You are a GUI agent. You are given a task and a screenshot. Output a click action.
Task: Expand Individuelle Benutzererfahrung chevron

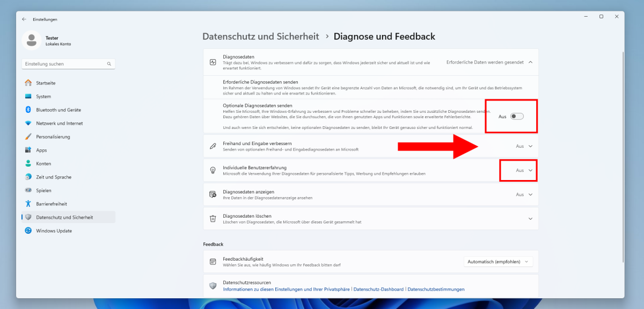click(x=530, y=170)
